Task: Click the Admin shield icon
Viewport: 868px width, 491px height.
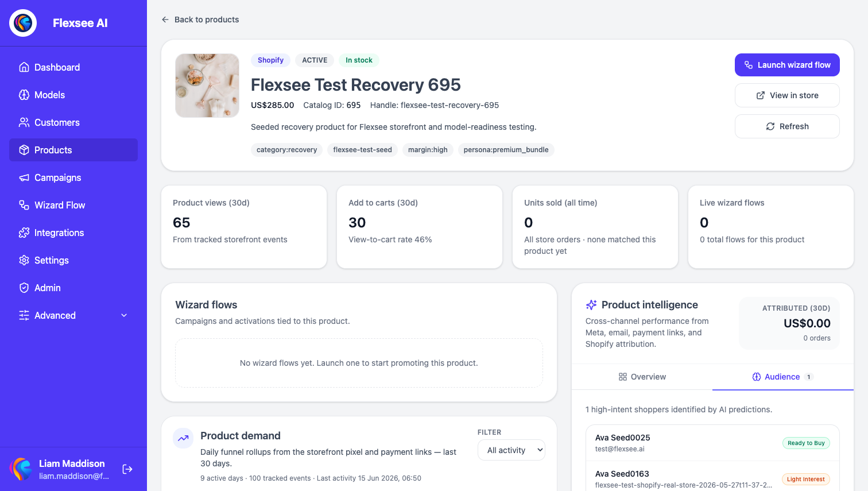Action: tap(24, 288)
